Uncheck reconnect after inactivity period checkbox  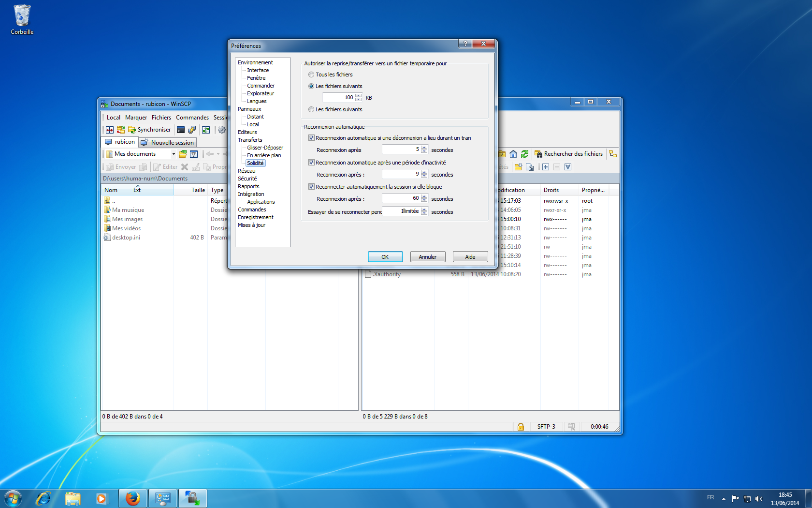[x=311, y=163]
